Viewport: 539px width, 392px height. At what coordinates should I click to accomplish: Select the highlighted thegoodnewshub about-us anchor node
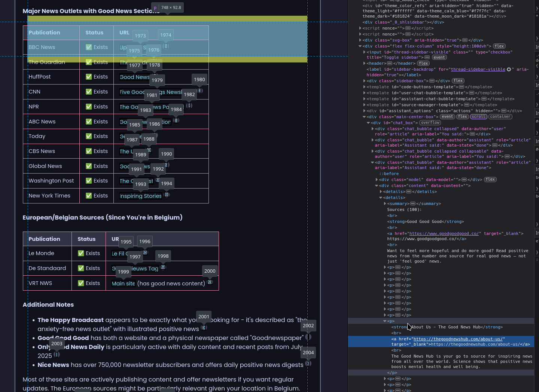[459, 342]
